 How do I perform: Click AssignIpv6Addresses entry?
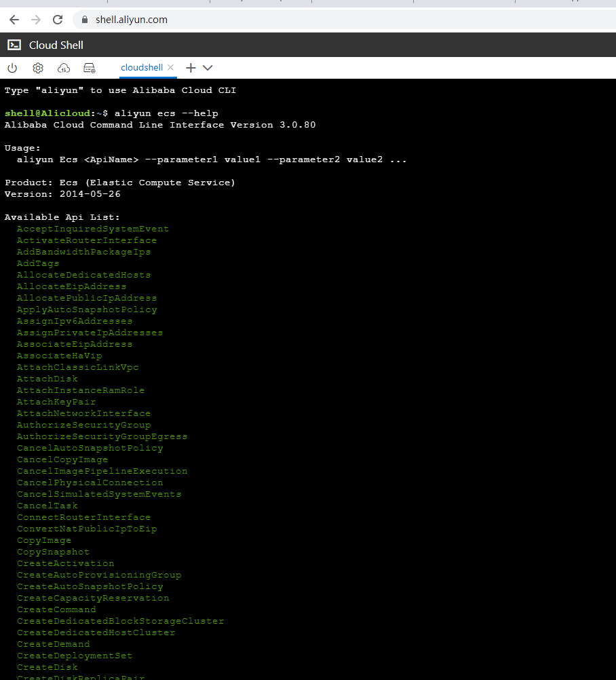coord(75,321)
